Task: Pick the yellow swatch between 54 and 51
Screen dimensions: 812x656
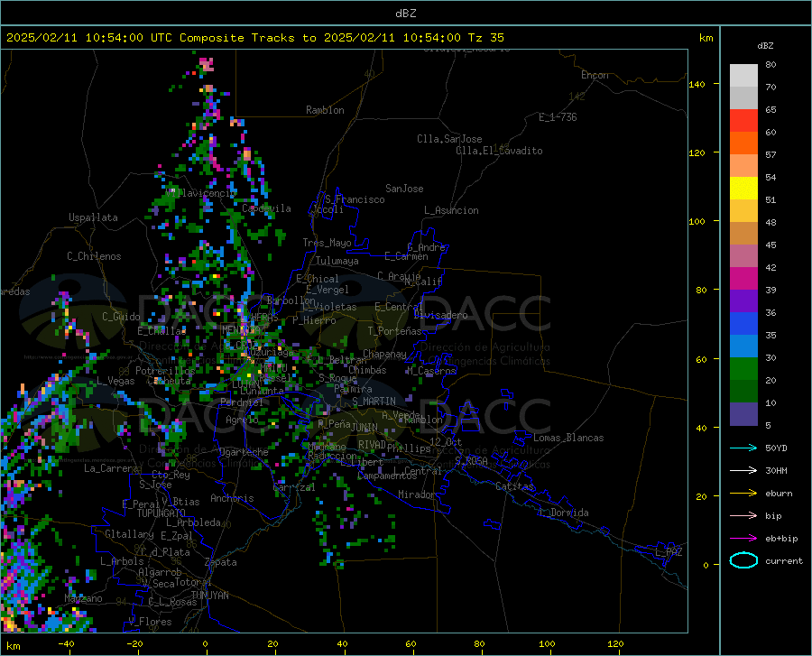Action: (x=743, y=189)
